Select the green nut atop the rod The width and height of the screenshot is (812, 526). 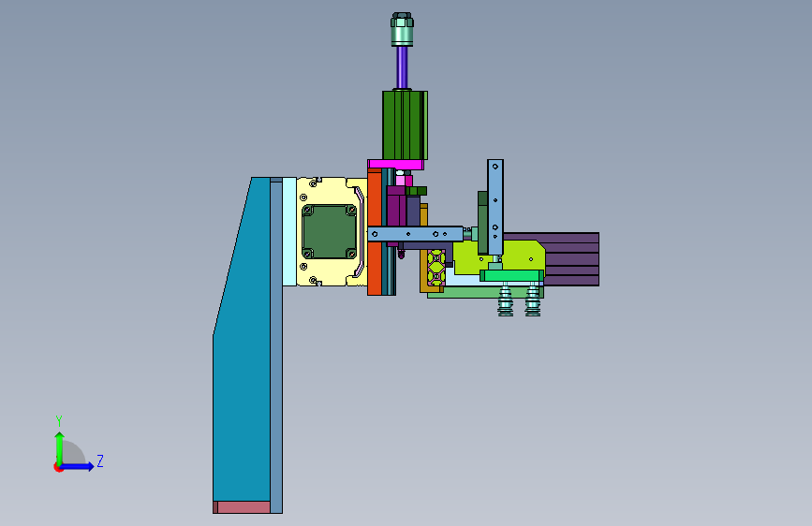(403, 30)
